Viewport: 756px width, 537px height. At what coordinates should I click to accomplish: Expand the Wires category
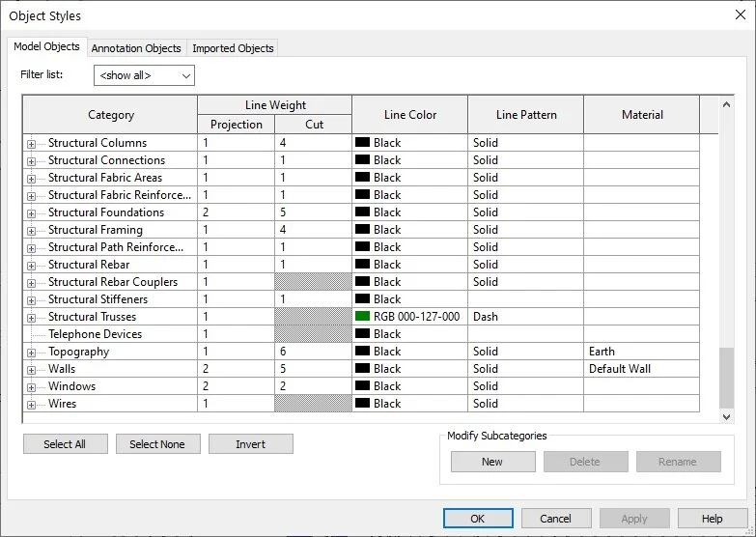click(31, 405)
